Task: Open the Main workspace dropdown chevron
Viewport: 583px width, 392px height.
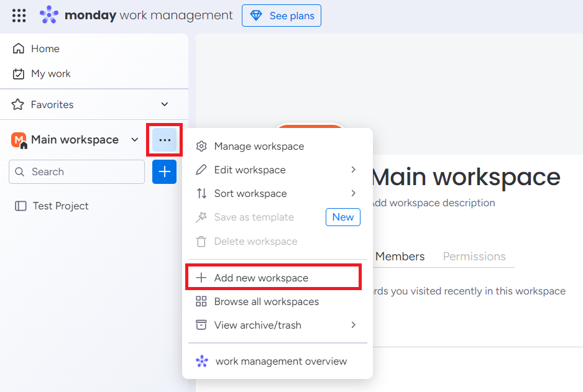Action: 135,140
